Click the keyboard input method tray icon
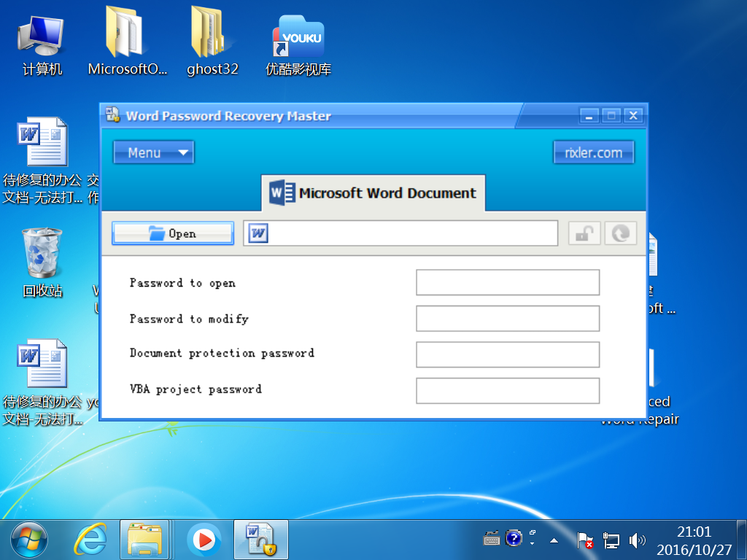Viewport: 747px width, 560px height. click(492, 539)
